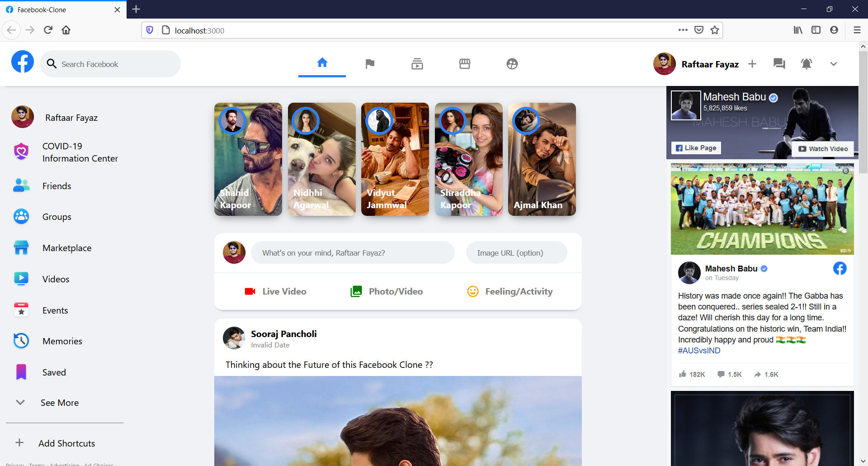Open COVID-19 Information Center icon

pyautogui.click(x=21, y=152)
